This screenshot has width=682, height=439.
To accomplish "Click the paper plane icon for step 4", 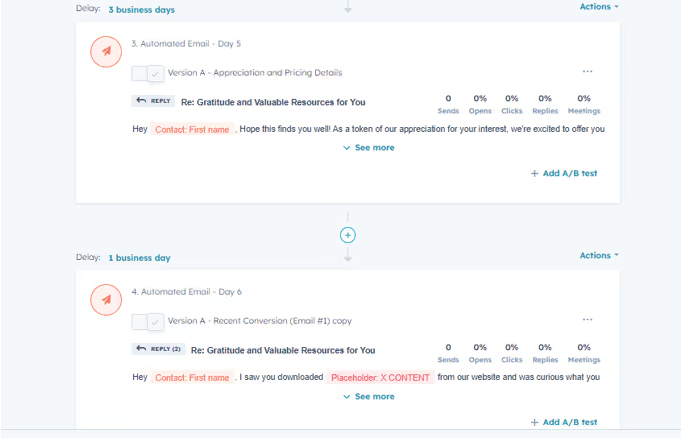I will tap(106, 299).
